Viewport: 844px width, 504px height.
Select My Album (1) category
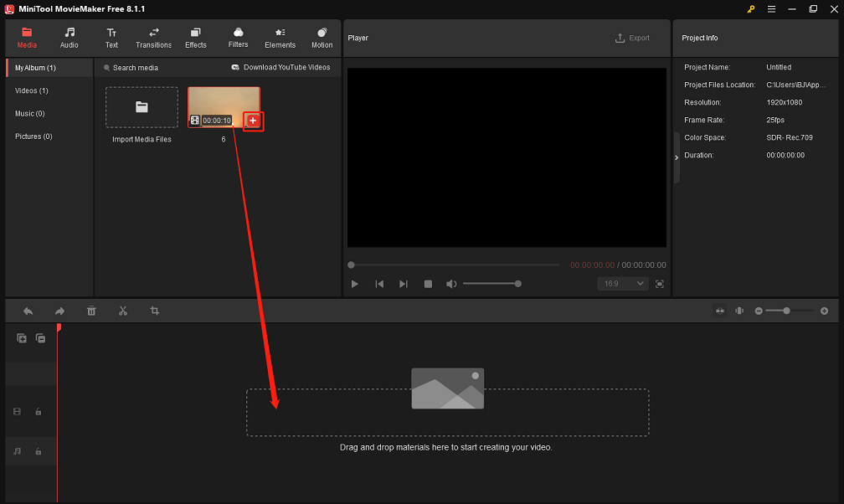pos(49,68)
